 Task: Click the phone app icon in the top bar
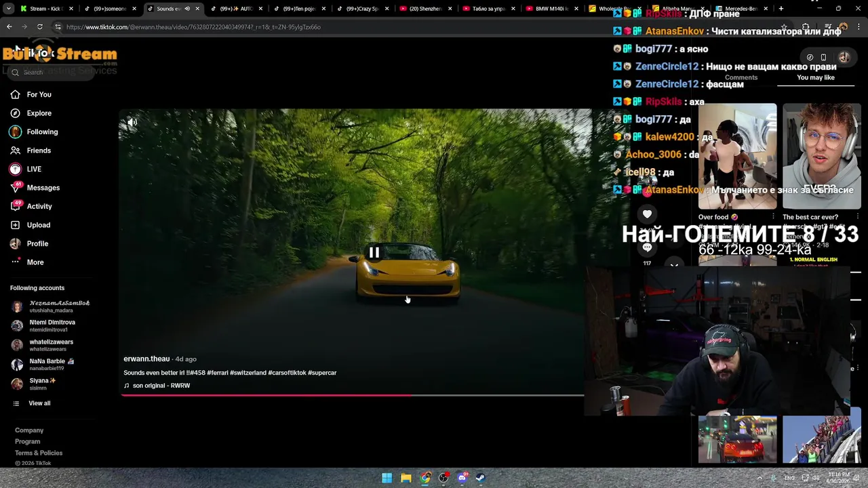[x=823, y=58]
